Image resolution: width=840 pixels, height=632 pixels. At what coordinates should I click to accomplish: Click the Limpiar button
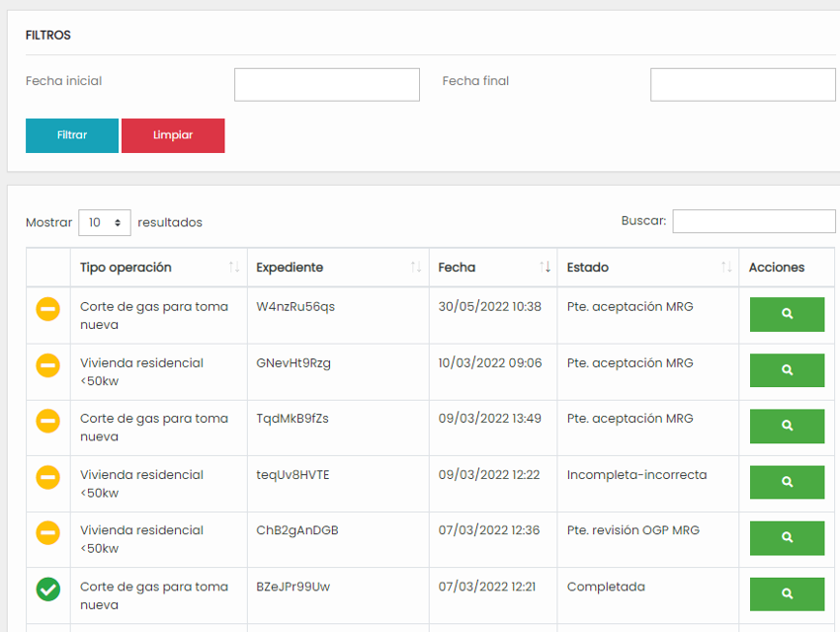(173, 135)
